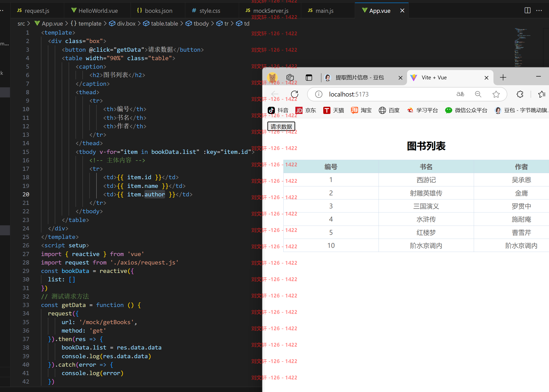Open the 京东 bookmark
The width and height of the screenshot is (549, 392).
point(306,110)
